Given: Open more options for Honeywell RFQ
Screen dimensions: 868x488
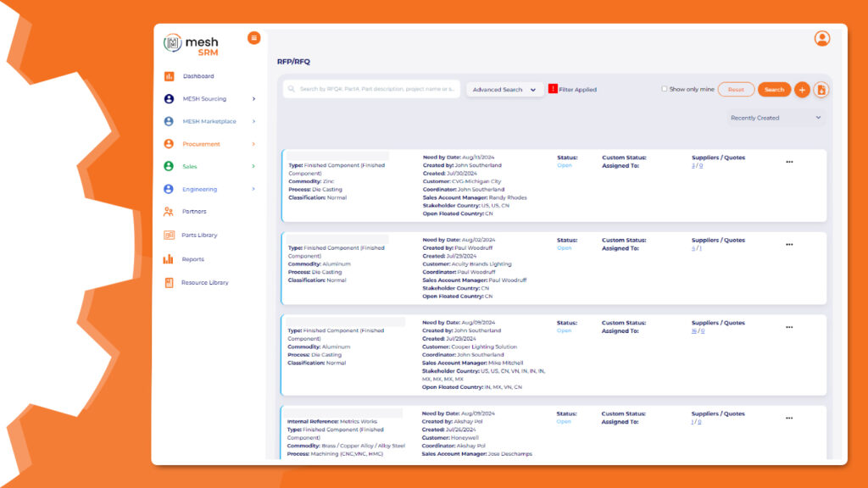Looking at the screenshot, I should [789, 418].
